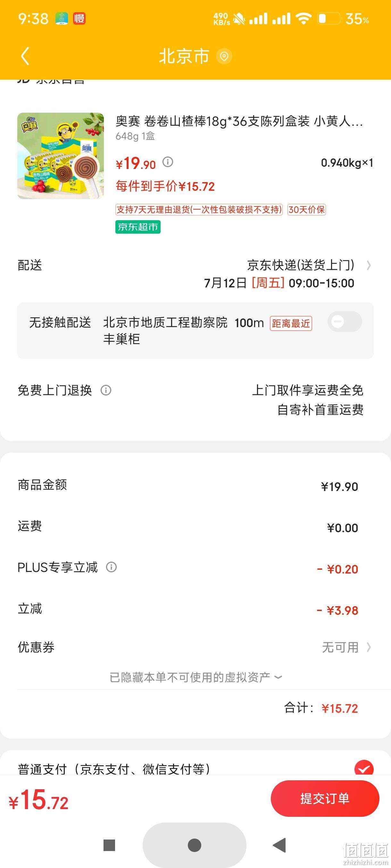Expand 已隐藏本单不可使用的虚拟资产

pyautogui.click(x=196, y=677)
